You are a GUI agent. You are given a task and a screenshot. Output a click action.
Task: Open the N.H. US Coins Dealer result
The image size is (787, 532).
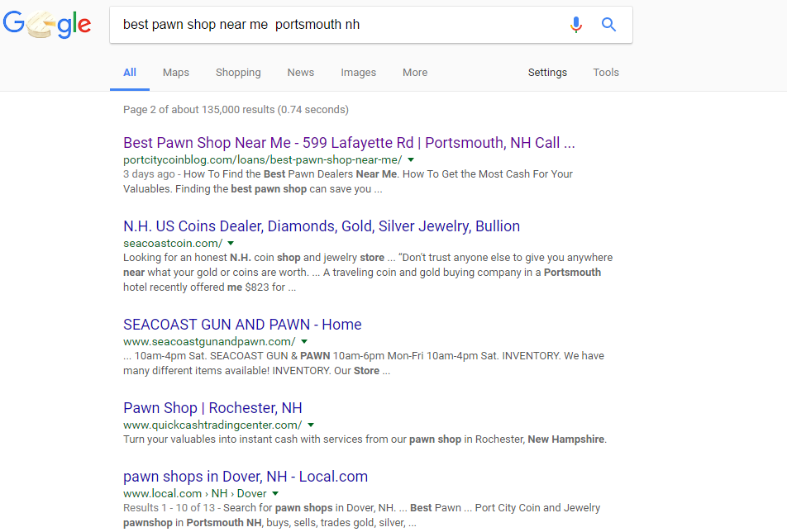[x=321, y=226]
